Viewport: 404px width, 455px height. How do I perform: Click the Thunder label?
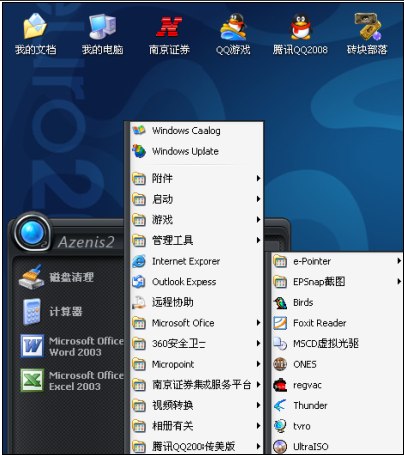(310, 406)
